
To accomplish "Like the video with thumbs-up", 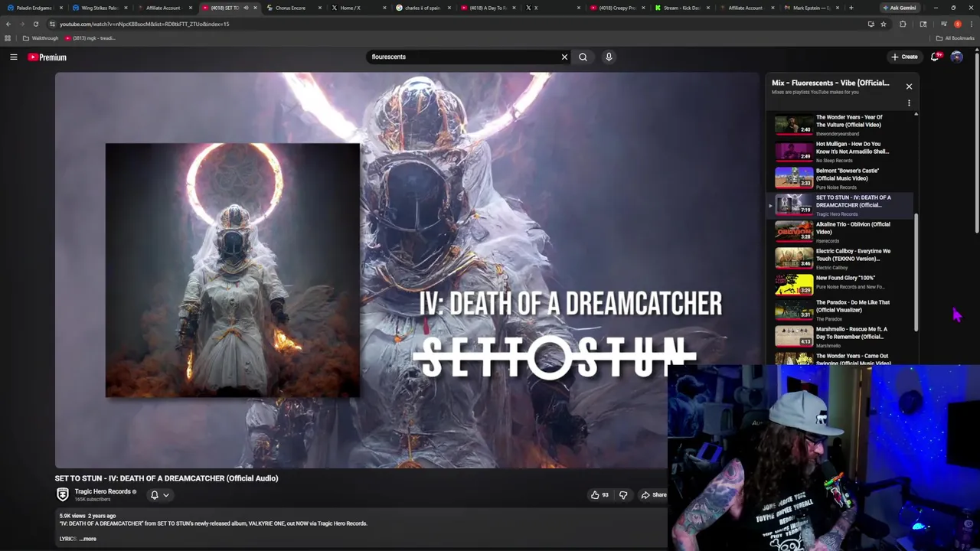I will tap(599, 495).
